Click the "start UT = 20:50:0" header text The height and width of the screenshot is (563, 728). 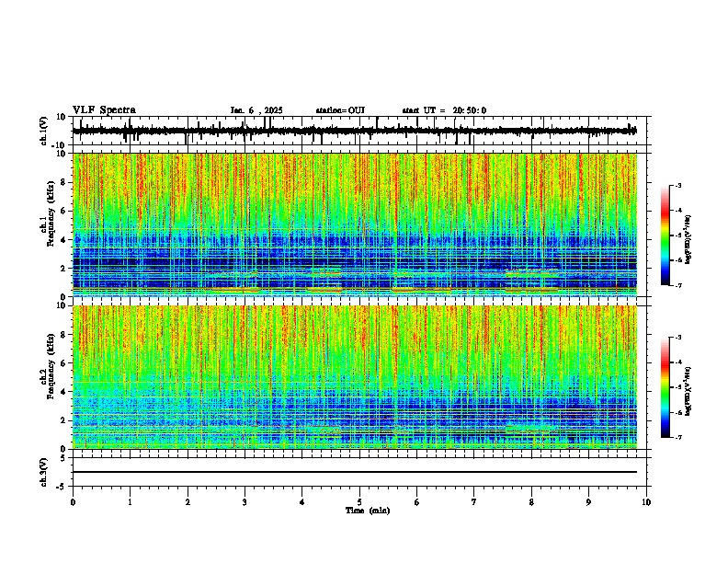(444, 110)
